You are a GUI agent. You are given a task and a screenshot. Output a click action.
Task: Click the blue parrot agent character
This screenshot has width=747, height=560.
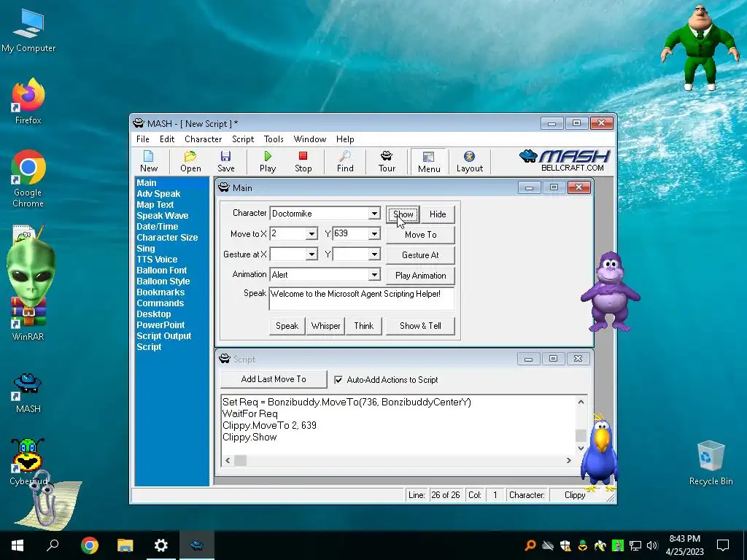[600, 452]
